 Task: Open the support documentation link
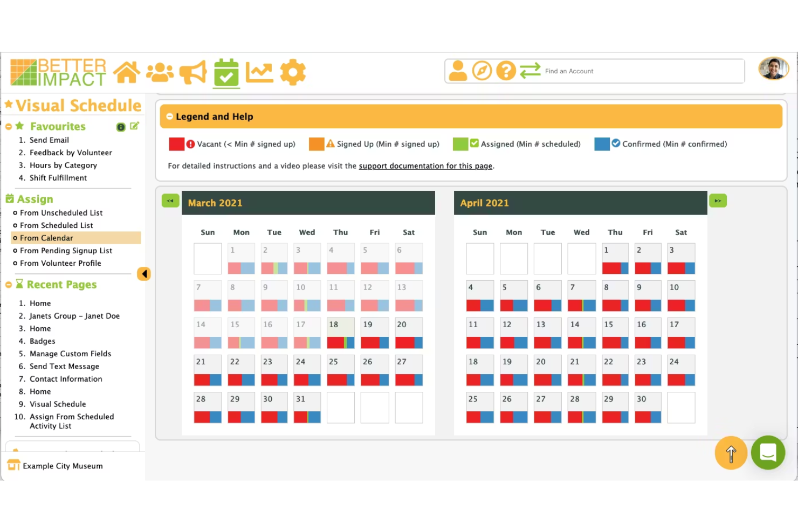425,165
